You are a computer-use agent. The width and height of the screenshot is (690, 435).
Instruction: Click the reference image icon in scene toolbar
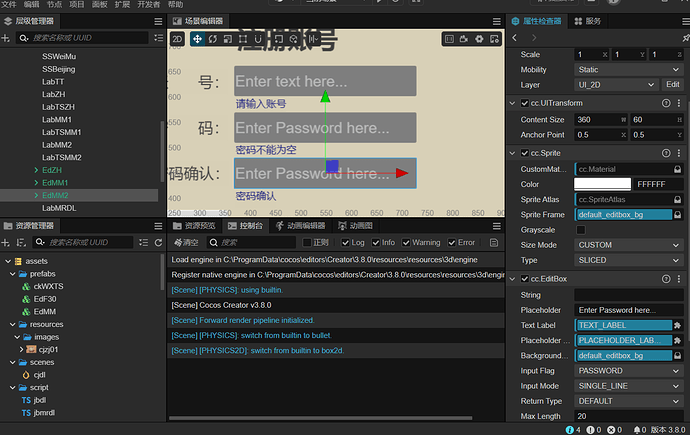pyautogui.click(x=494, y=39)
